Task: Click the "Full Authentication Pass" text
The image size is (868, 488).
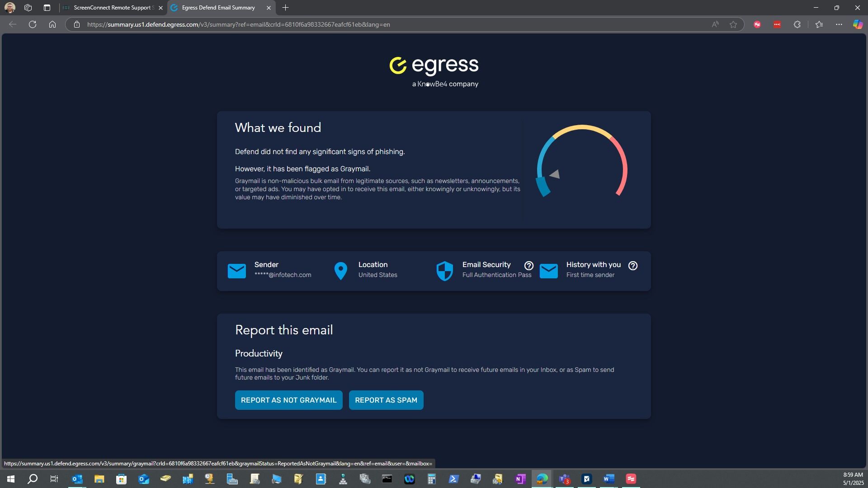Action: pyautogui.click(x=497, y=275)
